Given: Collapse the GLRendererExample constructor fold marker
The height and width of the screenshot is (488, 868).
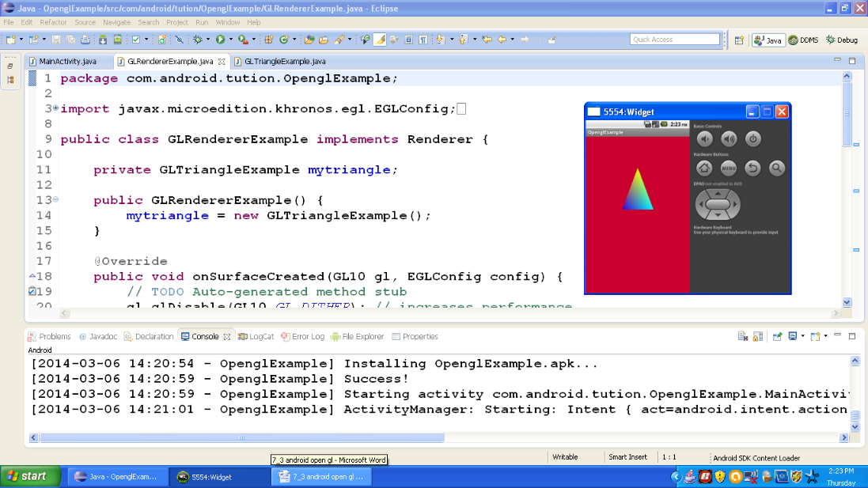Looking at the screenshot, I should pos(55,199).
